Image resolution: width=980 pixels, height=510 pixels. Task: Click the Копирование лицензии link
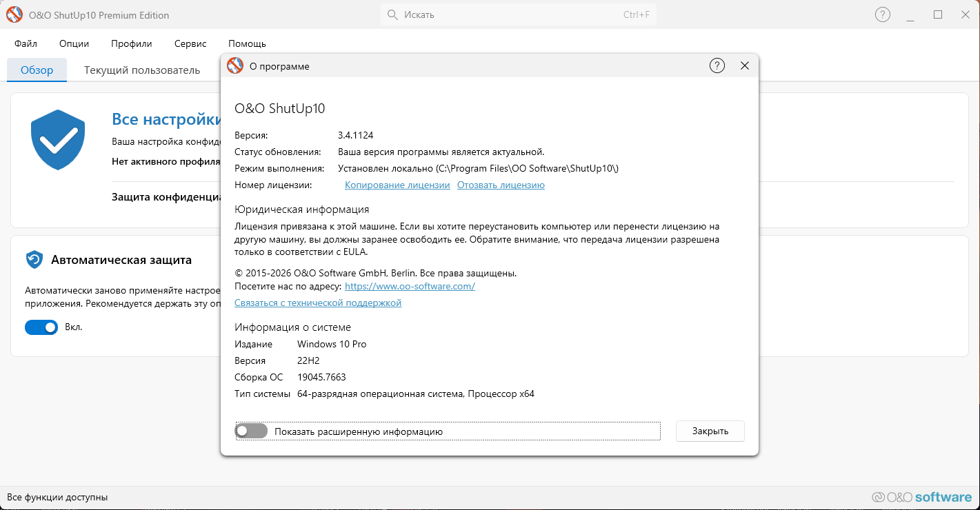point(397,185)
